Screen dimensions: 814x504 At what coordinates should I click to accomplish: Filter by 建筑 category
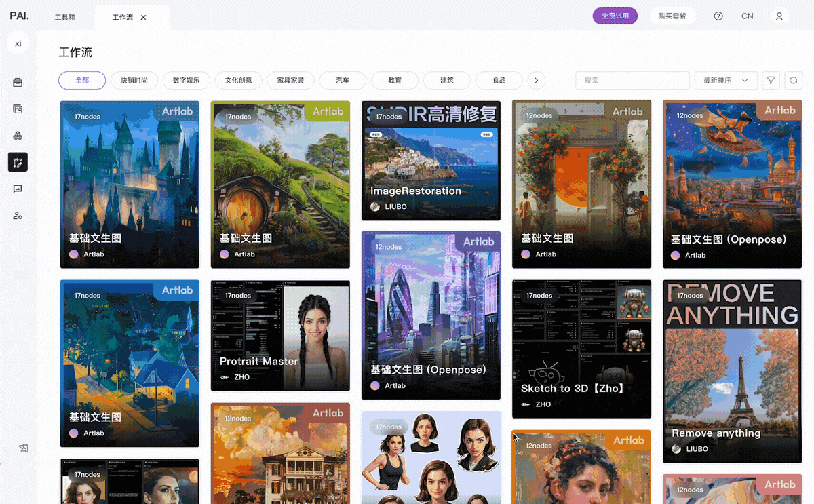tap(447, 80)
